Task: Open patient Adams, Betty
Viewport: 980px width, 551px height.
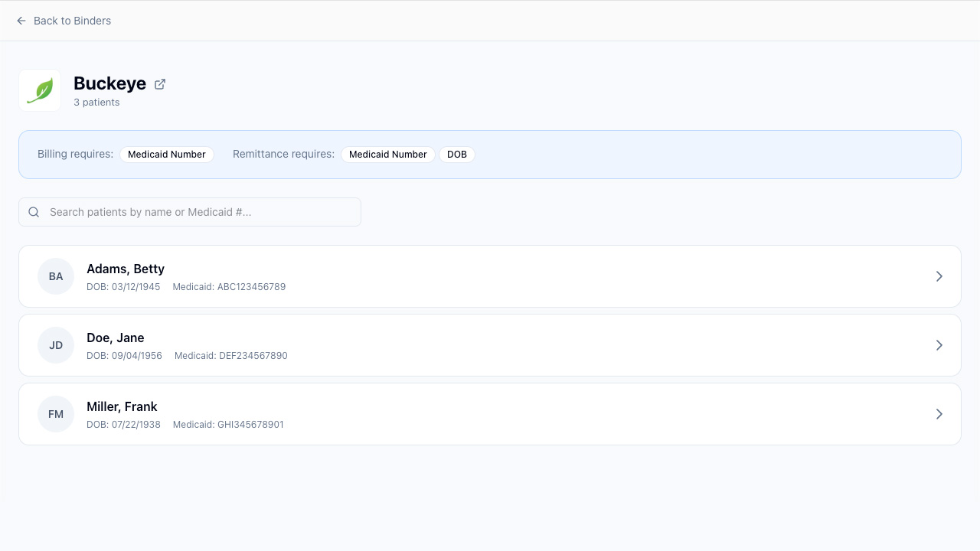Action: tap(490, 276)
